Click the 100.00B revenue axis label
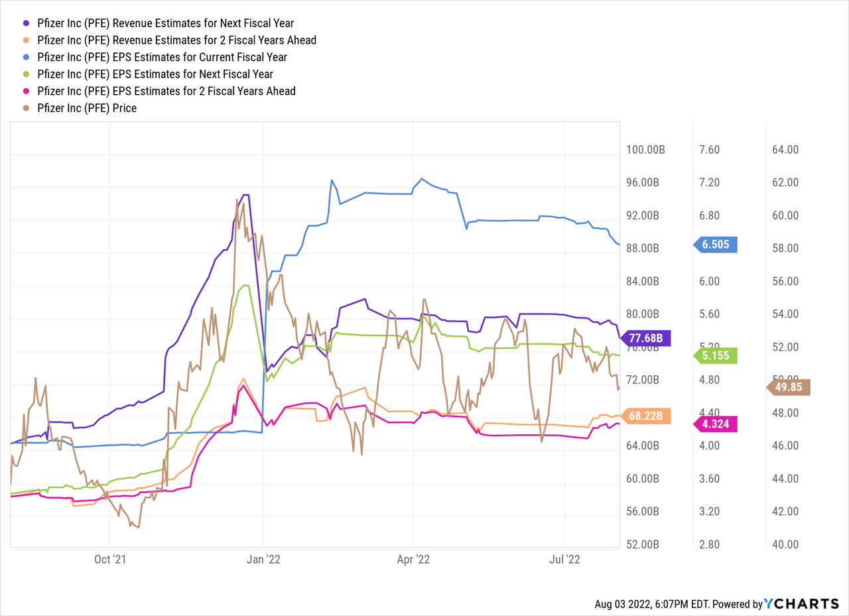Screen dimensions: 849x616 (645, 150)
